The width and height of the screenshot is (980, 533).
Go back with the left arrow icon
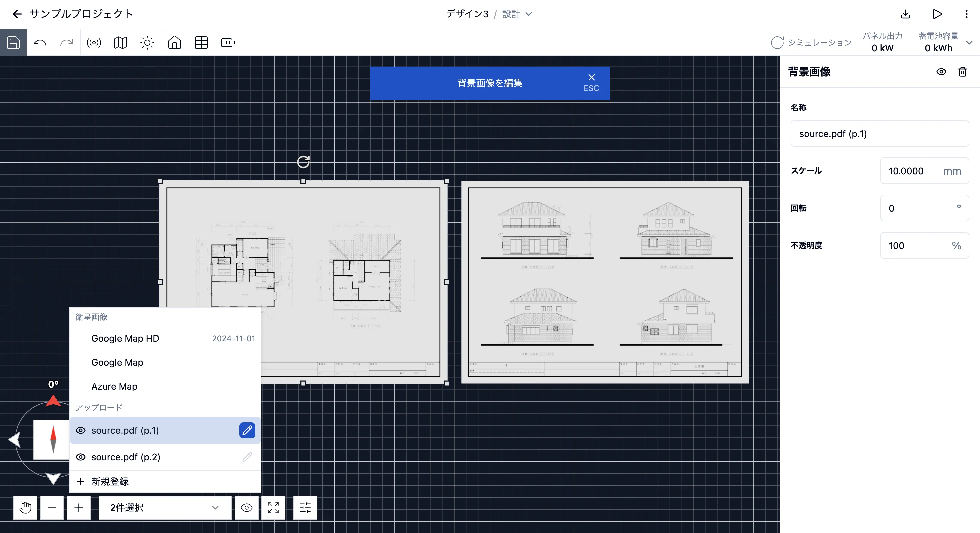17,14
